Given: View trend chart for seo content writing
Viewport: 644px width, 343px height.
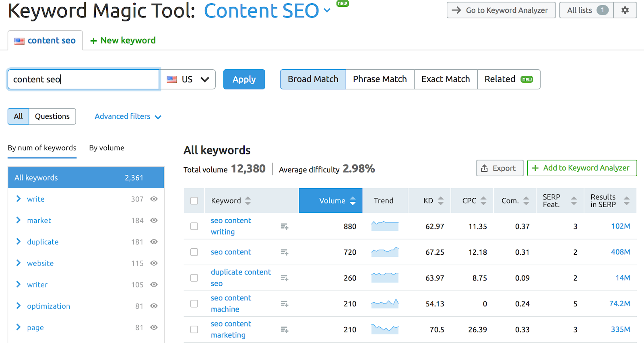Looking at the screenshot, I should pyautogui.click(x=385, y=226).
